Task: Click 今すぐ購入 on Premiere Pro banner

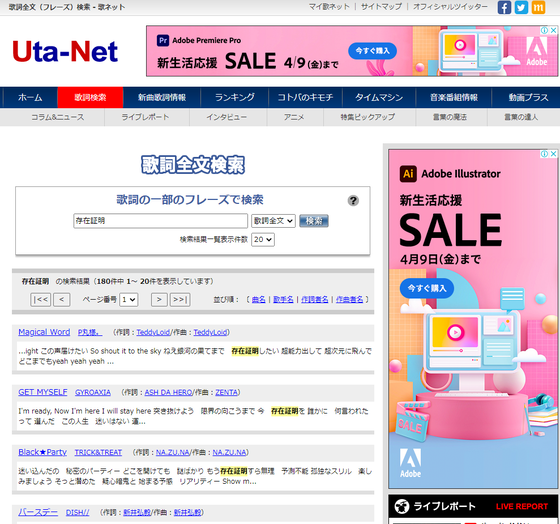Action: [372, 51]
